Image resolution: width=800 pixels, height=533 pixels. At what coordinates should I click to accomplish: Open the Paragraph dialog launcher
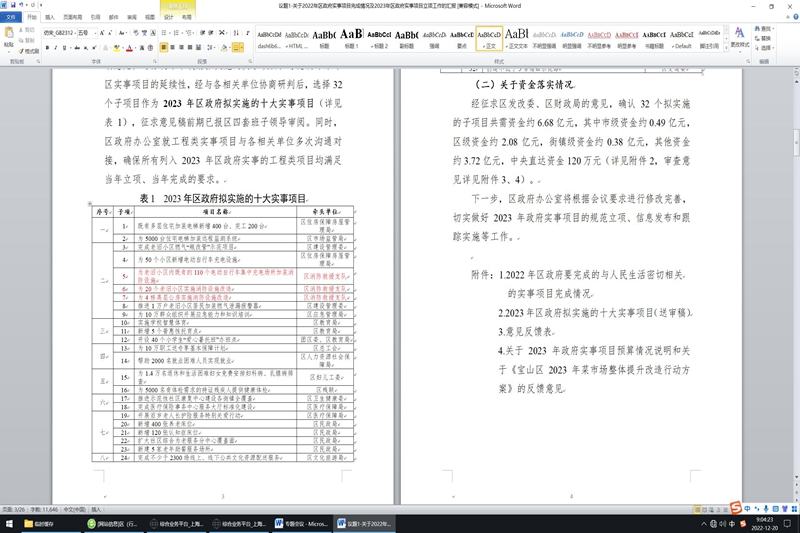(x=250, y=61)
